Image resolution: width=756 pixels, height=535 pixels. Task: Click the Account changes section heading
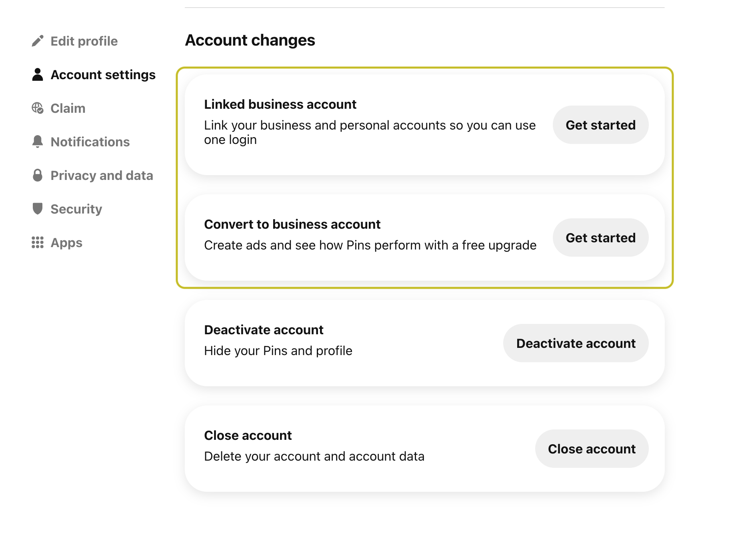250,40
